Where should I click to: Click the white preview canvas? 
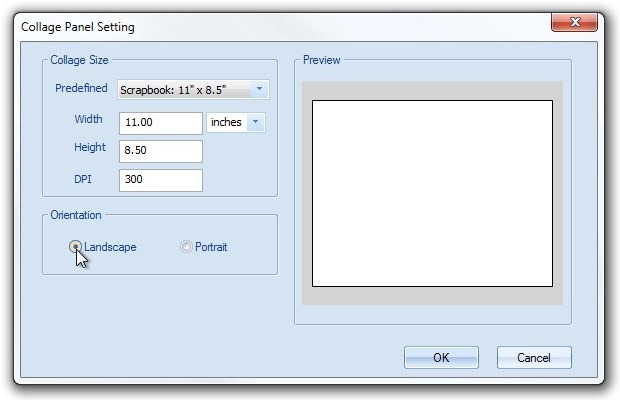coord(432,193)
